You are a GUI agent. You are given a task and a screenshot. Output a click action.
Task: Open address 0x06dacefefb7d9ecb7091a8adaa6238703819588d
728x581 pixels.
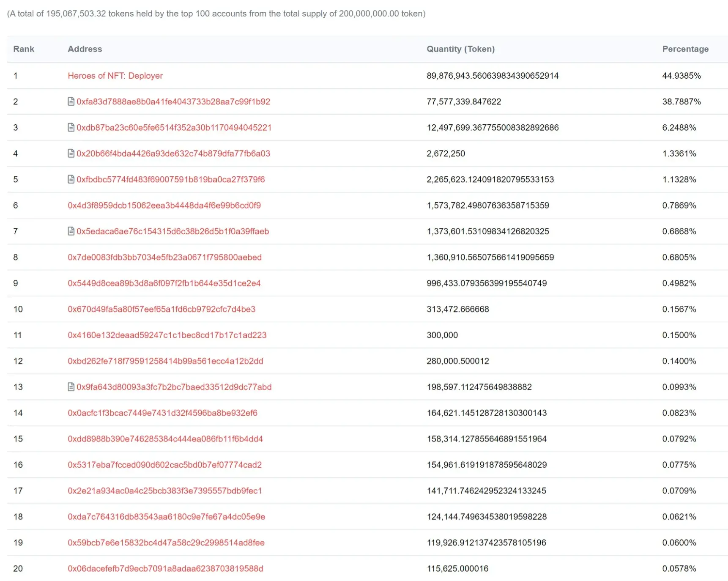pos(165,568)
